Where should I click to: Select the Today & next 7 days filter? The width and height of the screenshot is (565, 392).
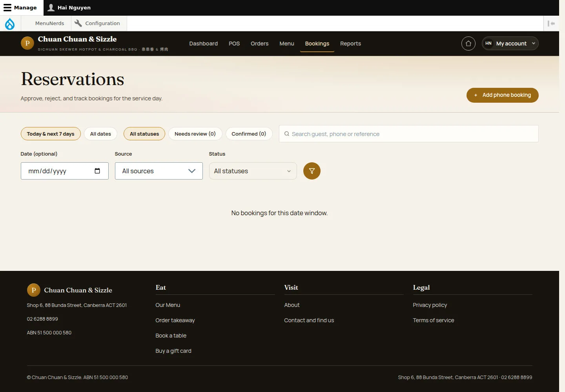(51, 134)
